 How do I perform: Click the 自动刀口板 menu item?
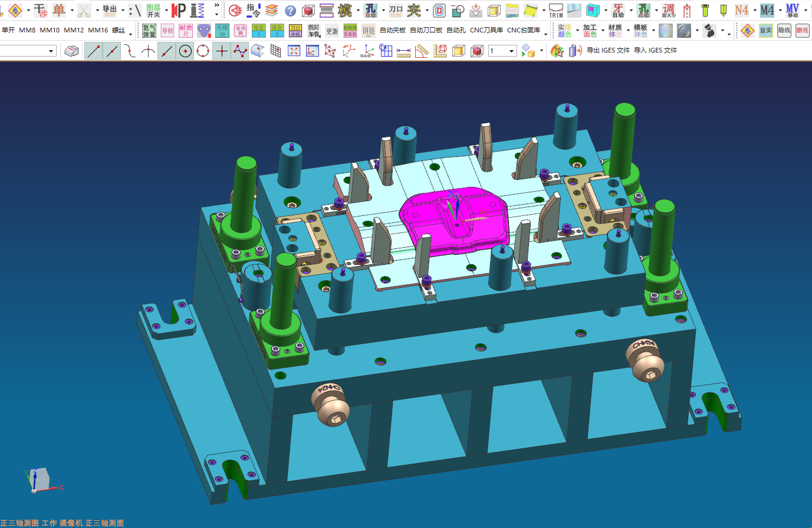tap(426, 31)
